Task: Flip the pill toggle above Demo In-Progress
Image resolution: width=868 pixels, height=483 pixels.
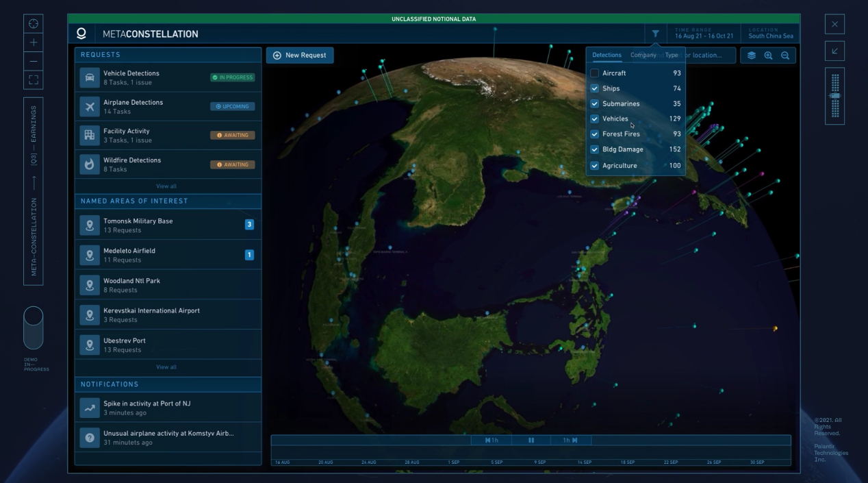Action: [33, 327]
